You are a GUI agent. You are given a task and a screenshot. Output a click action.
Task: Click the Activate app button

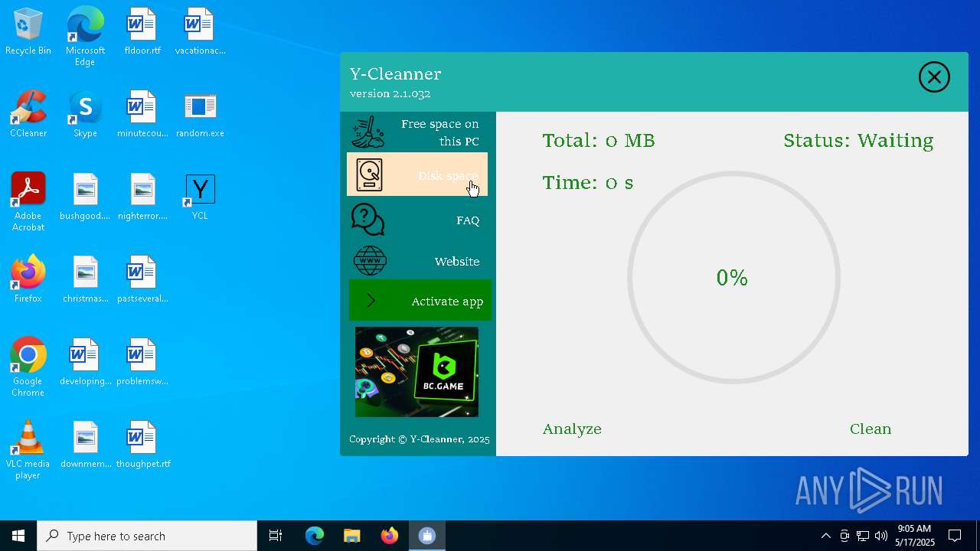[420, 301]
